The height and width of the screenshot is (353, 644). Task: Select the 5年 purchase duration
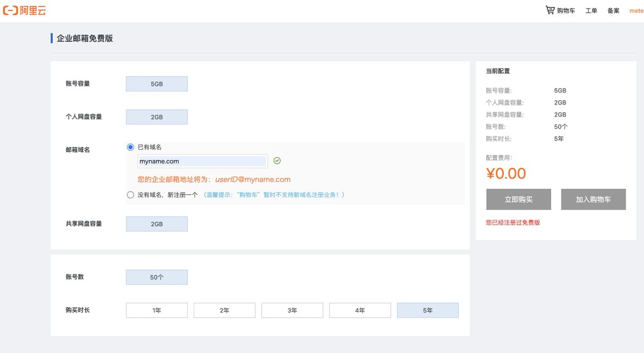428,310
